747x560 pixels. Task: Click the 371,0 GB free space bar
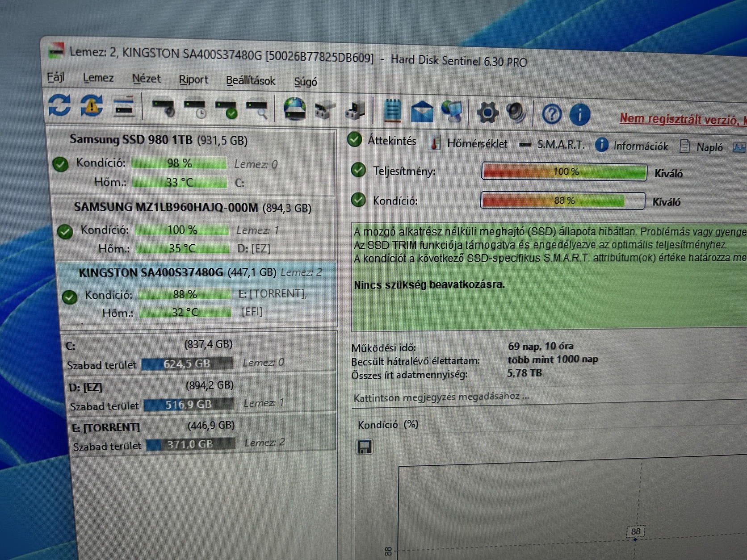tap(191, 444)
